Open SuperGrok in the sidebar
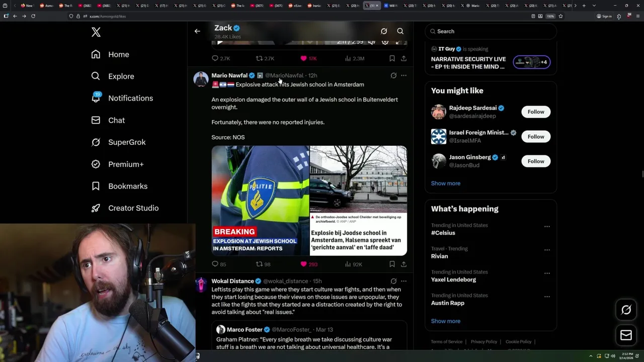This screenshot has height=362, width=644. (x=119, y=142)
